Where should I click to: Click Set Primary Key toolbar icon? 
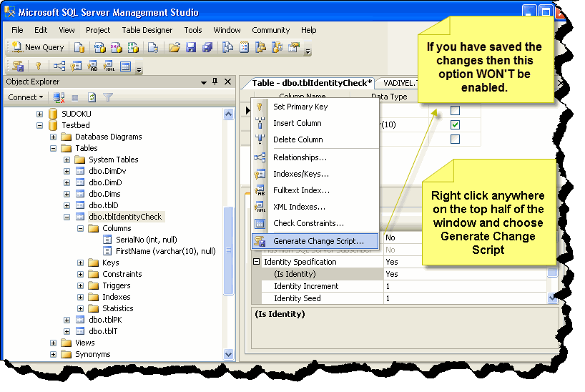pyautogui.click(x=38, y=67)
